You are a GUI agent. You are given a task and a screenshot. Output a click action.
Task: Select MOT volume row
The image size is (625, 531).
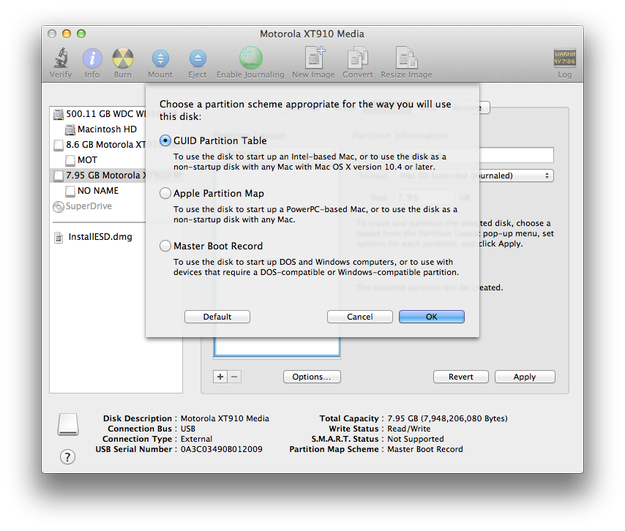pyautogui.click(x=87, y=160)
